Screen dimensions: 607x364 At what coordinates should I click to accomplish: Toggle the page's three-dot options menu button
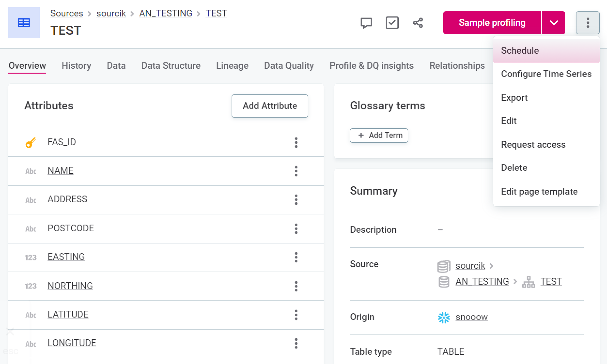(587, 23)
